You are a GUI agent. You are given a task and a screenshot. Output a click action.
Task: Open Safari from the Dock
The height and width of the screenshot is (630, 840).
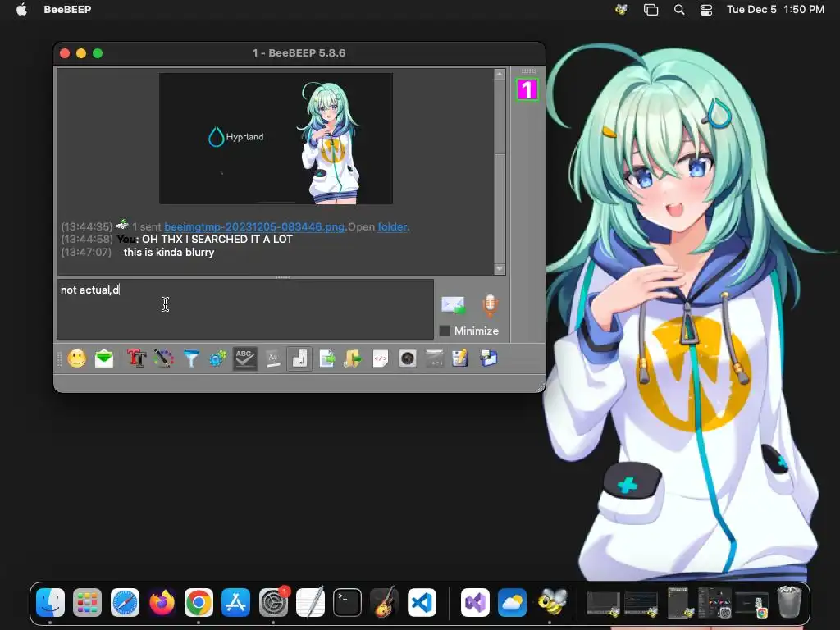tap(125, 603)
